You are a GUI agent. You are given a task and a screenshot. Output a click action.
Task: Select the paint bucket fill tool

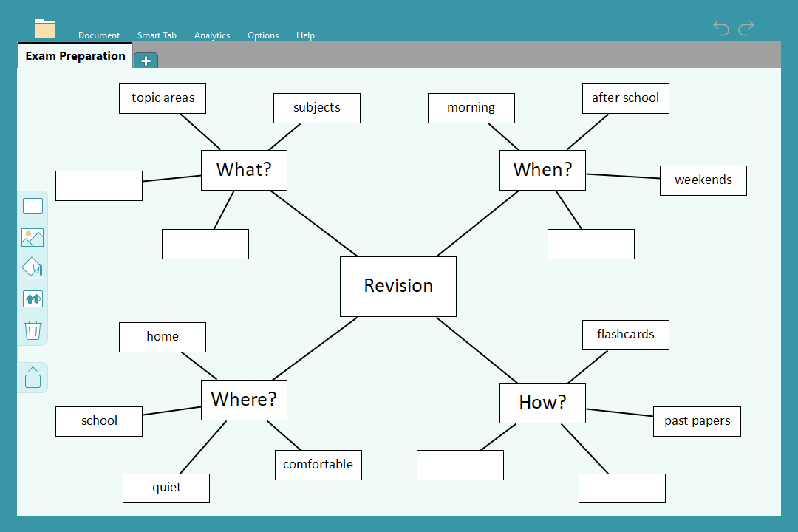33,267
